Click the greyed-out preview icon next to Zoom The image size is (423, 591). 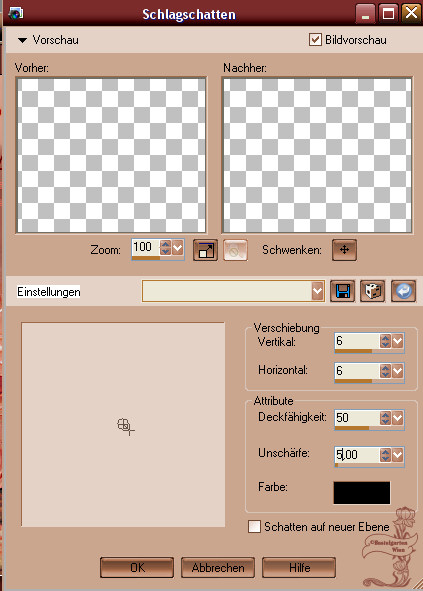pyautogui.click(x=236, y=250)
